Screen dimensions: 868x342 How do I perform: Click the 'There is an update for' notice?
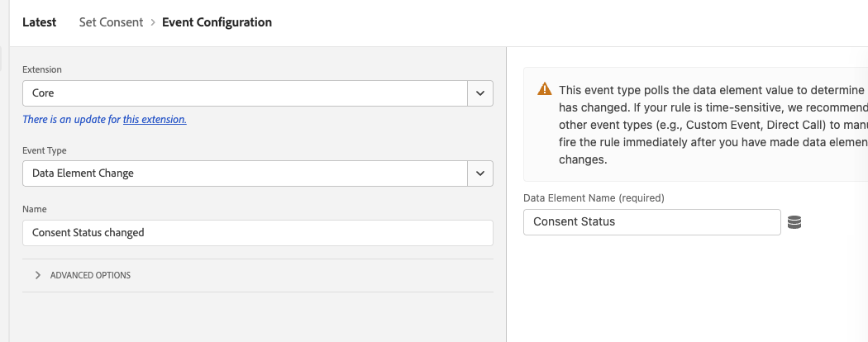[72, 119]
